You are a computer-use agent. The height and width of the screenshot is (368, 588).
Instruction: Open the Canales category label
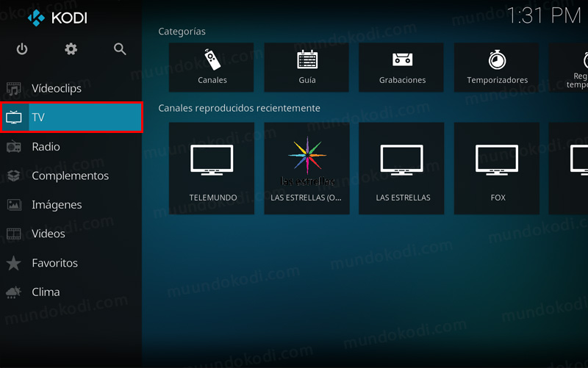click(x=212, y=80)
